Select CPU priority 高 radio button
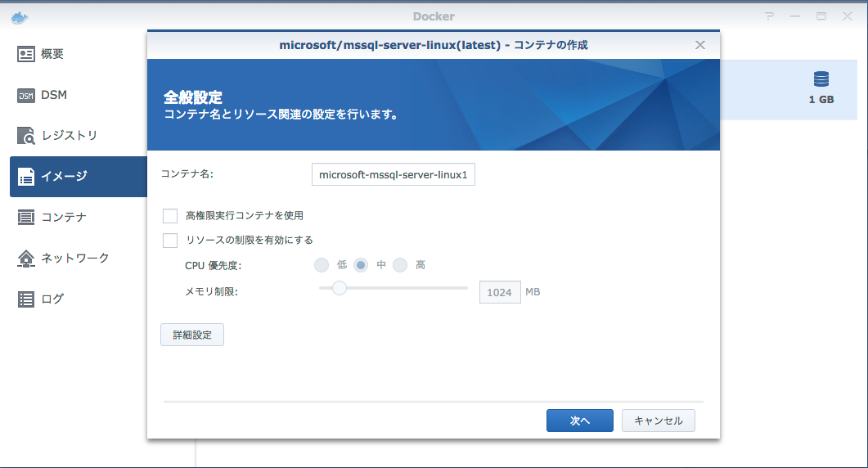Viewport: 868px width, 468px height. click(x=400, y=265)
